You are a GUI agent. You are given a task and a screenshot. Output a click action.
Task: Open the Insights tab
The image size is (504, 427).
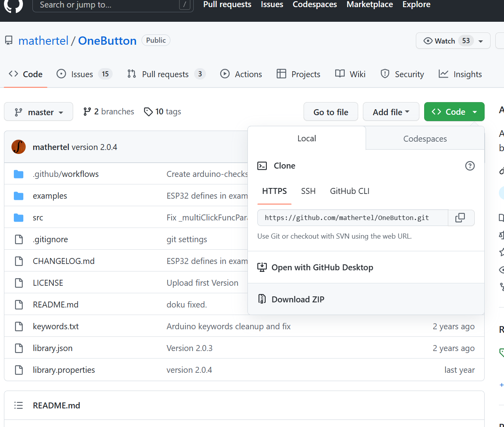[x=460, y=74]
